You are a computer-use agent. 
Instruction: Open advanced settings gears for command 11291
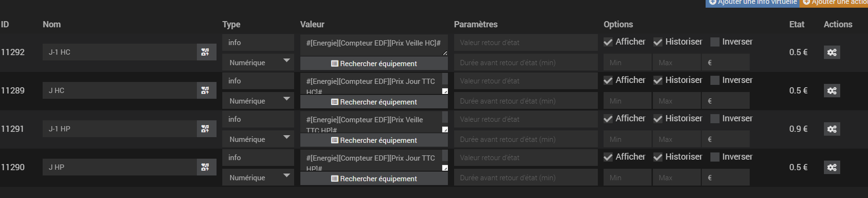(832, 129)
